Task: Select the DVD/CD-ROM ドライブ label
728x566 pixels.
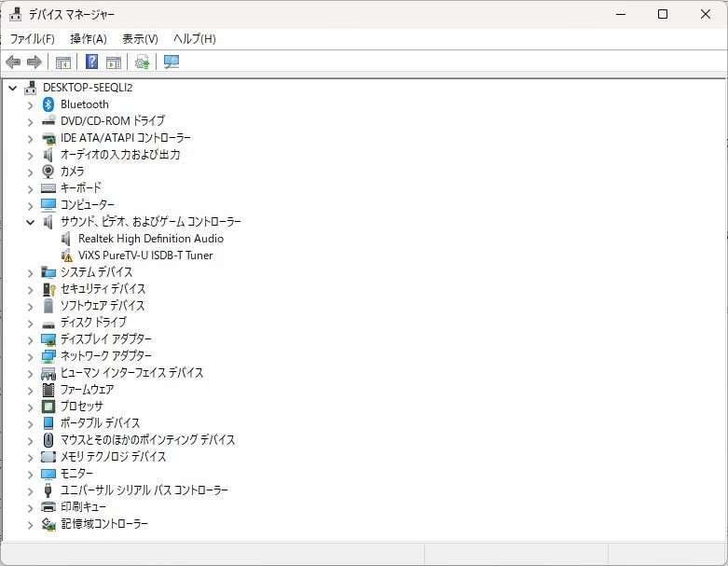Action: 113,120
